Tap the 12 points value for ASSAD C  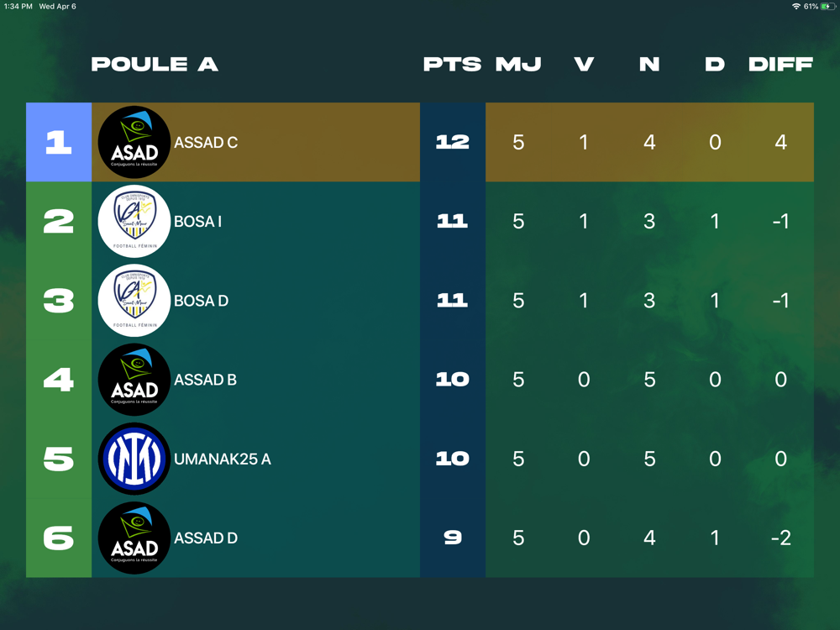453,142
